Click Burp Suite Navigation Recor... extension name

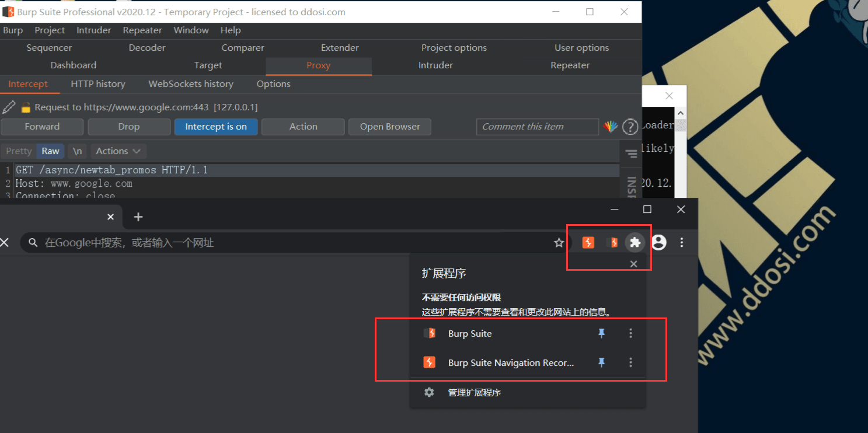(511, 362)
